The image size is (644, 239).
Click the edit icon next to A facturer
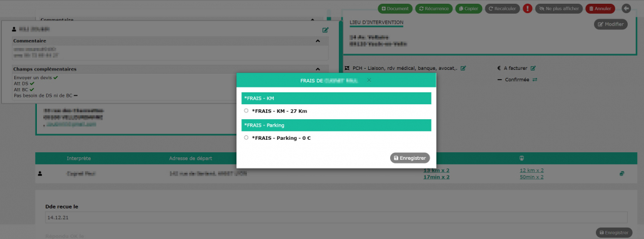pos(533,69)
